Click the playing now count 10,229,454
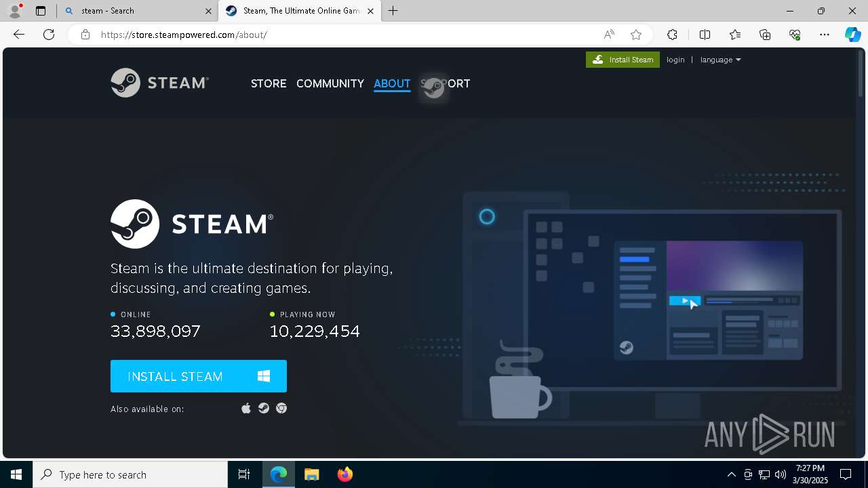The image size is (868, 488). [x=315, y=331]
